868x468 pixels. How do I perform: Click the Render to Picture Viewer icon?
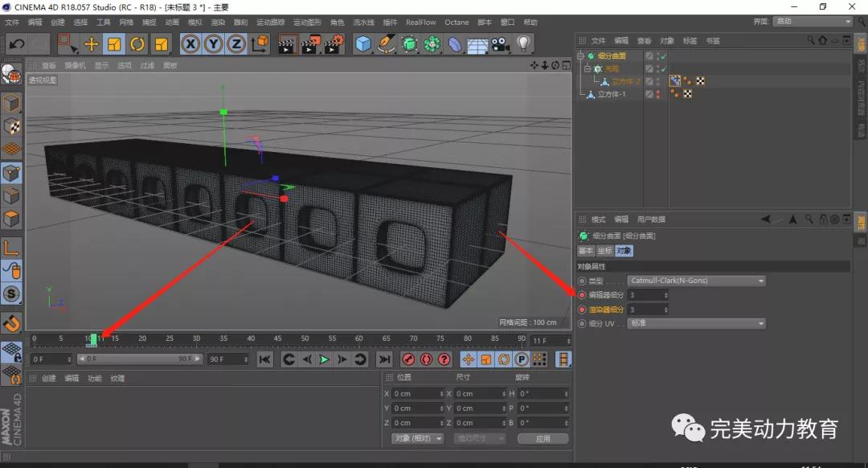click(310, 44)
